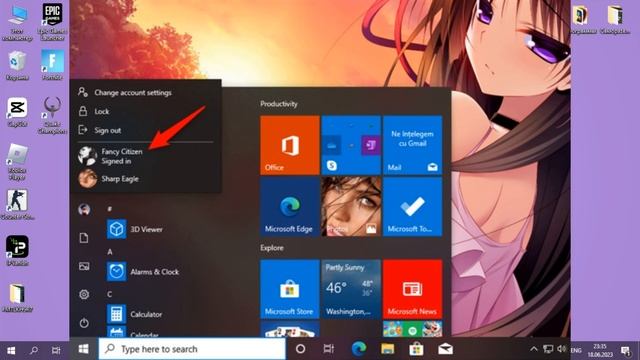This screenshot has height=360, width=640.
Task: Click the magnifier search icon on the outer taskbar
Action: click(34, 350)
